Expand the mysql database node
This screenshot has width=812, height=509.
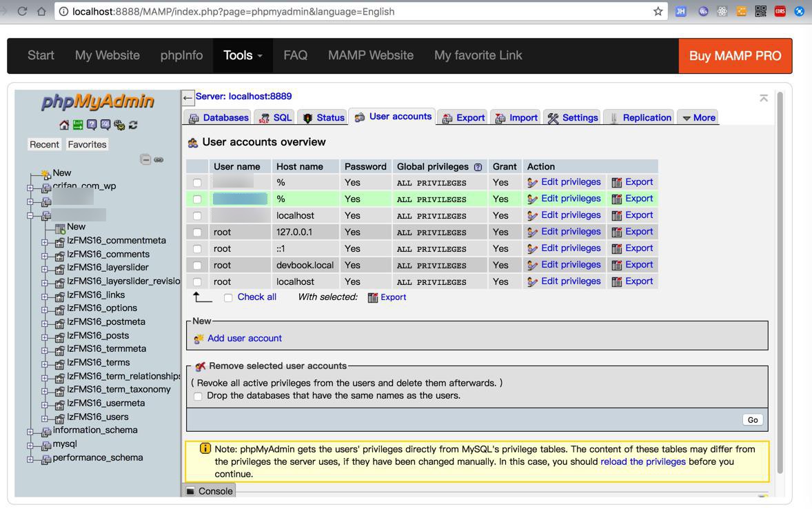click(x=30, y=446)
